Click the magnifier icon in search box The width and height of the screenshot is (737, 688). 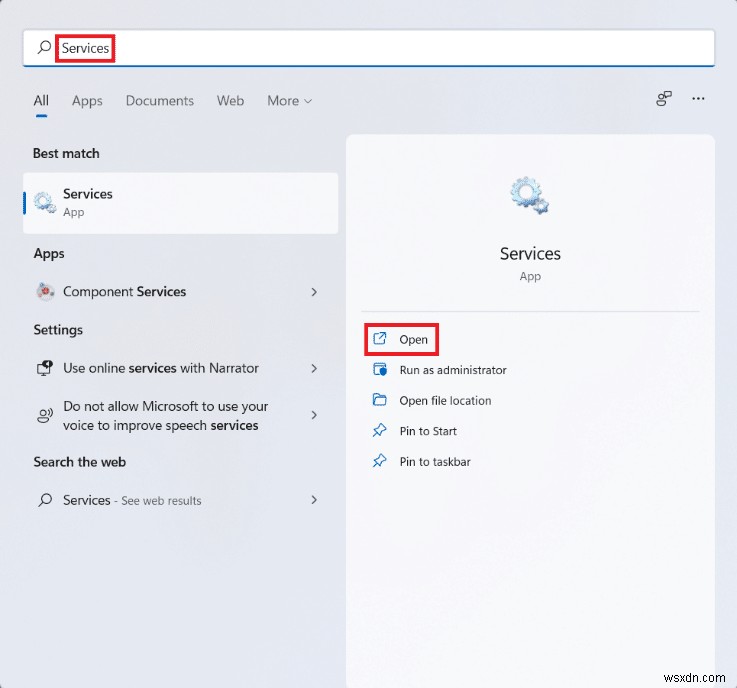pyautogui.click(x=44, y=47)
